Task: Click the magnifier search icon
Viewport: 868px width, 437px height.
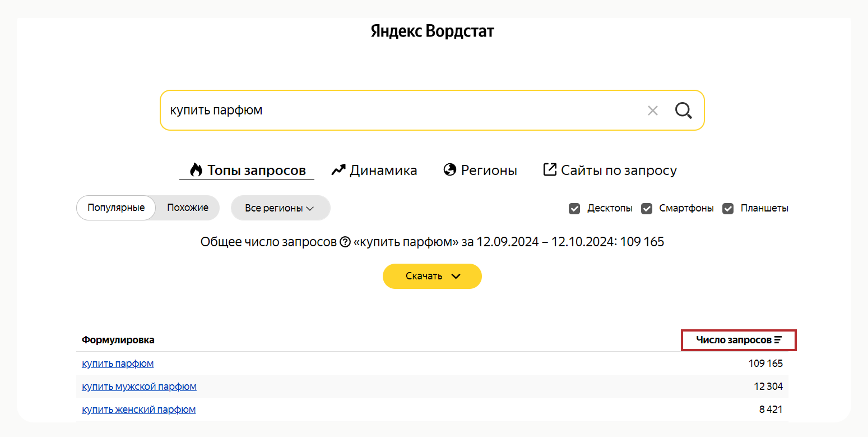Action: click(683, 110)
